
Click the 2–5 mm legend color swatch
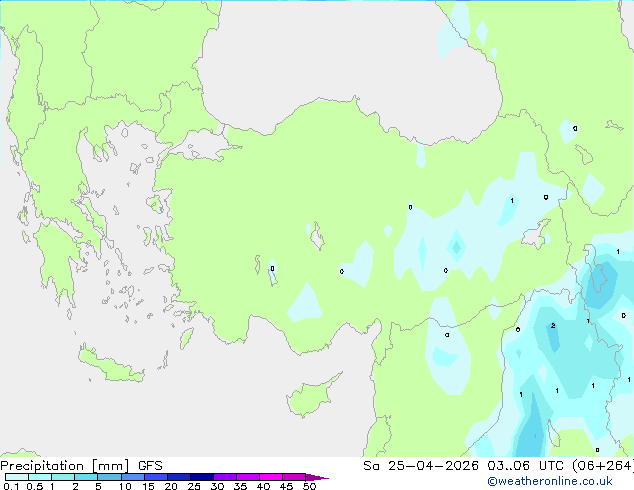[86, 477]
